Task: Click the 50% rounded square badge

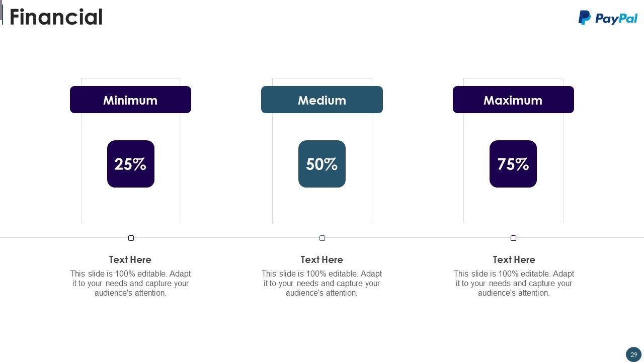Action: click(322, 164)
